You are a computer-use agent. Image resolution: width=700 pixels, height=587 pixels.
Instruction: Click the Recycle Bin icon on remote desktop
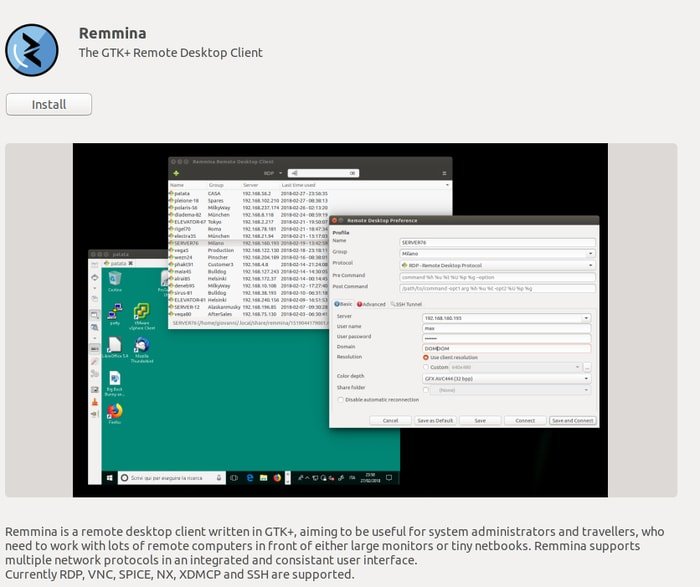click(x=115, y=281)
